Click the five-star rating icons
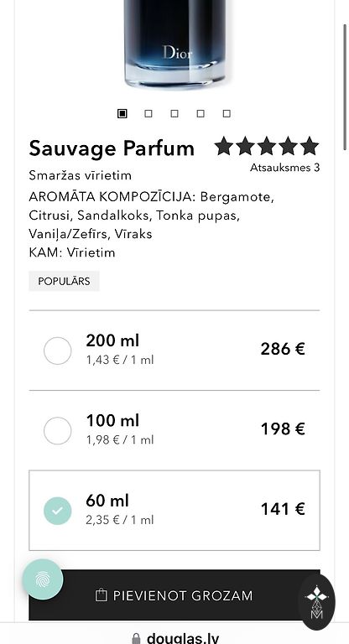 [x=267, y=146]
